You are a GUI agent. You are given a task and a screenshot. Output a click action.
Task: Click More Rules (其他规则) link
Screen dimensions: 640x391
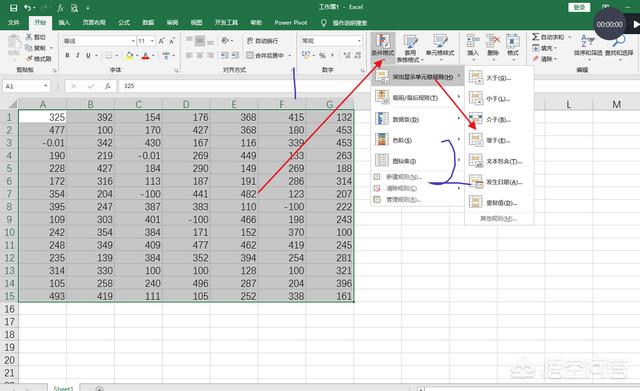click(x=498, y=219)
